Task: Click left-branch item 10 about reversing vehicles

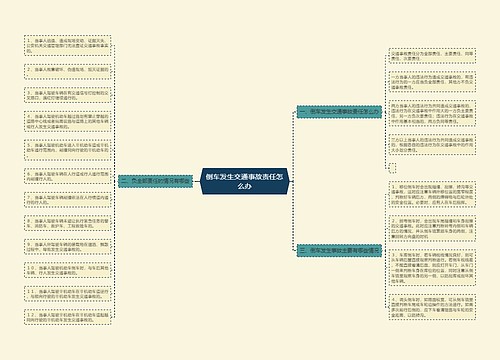Action: click(68, 270)
